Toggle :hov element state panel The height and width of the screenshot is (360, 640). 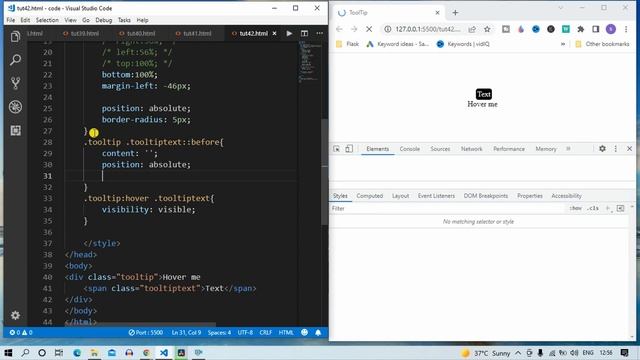click(x=576, y=209)
